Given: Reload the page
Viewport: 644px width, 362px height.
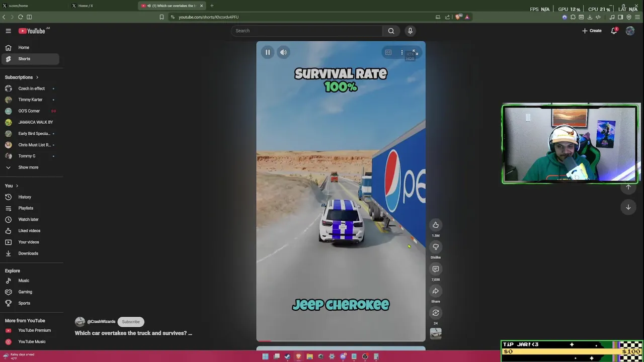Looking at the screenshot, I should (21, 17).
